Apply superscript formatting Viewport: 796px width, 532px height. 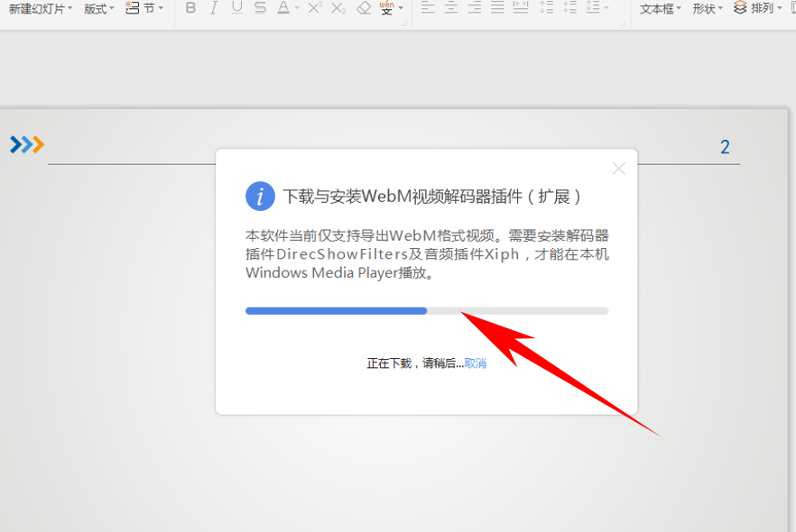(x=315, y=7)
